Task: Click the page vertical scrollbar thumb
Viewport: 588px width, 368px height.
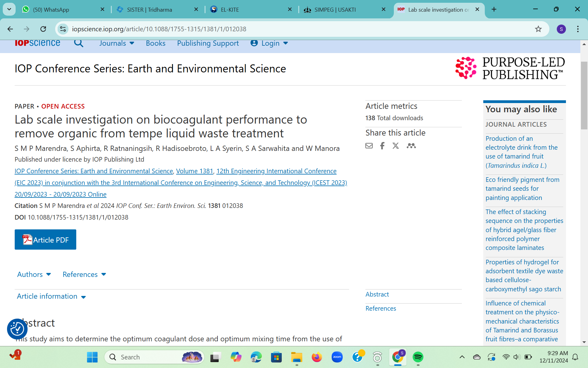Action: click(584, 95)
